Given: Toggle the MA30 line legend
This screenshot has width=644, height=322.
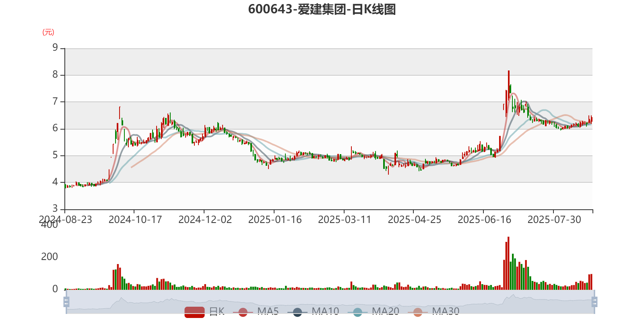Looking at the screenshot, I should pos(433,312).
